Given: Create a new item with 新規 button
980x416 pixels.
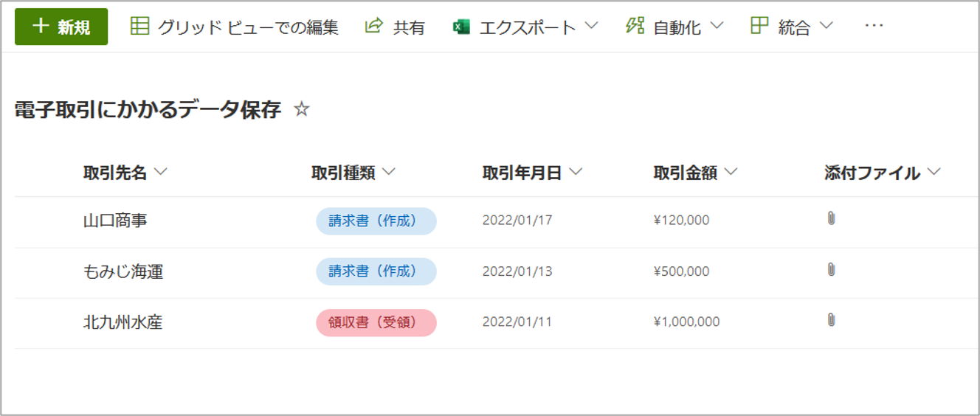Looking at the screenshot, I should [x=61, y=27].
